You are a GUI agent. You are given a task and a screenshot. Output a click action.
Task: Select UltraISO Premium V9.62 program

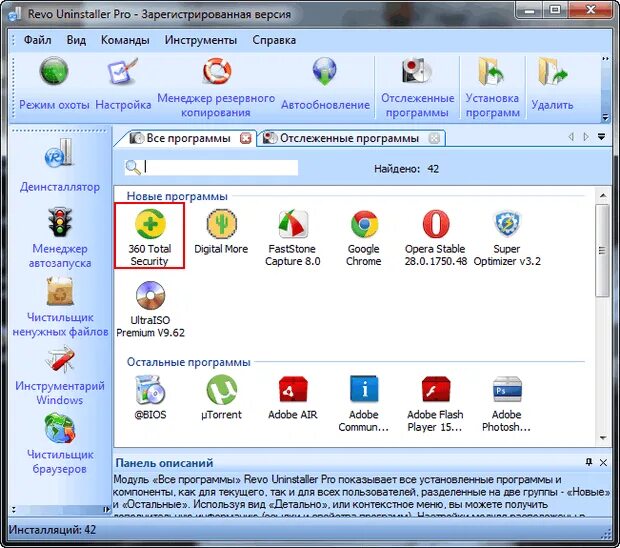150,309
